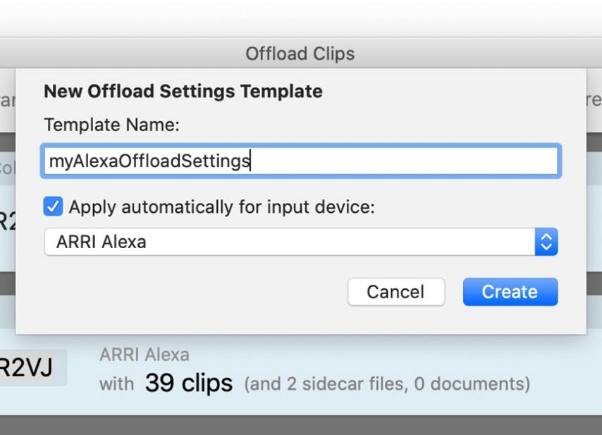Click the partially hidden 'R2' label at left edge
The height and width of the screenshot is (435, 602).
(x=8, y=221)
